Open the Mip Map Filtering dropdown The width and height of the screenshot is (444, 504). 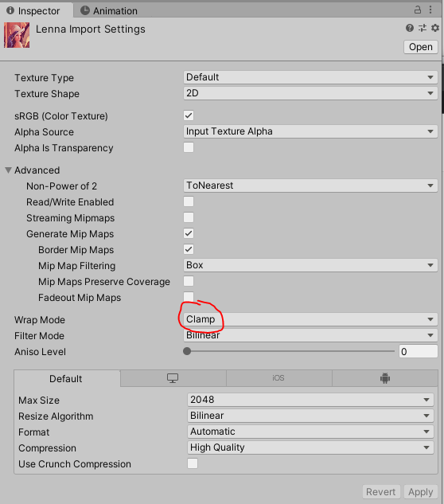coord(310,265)
